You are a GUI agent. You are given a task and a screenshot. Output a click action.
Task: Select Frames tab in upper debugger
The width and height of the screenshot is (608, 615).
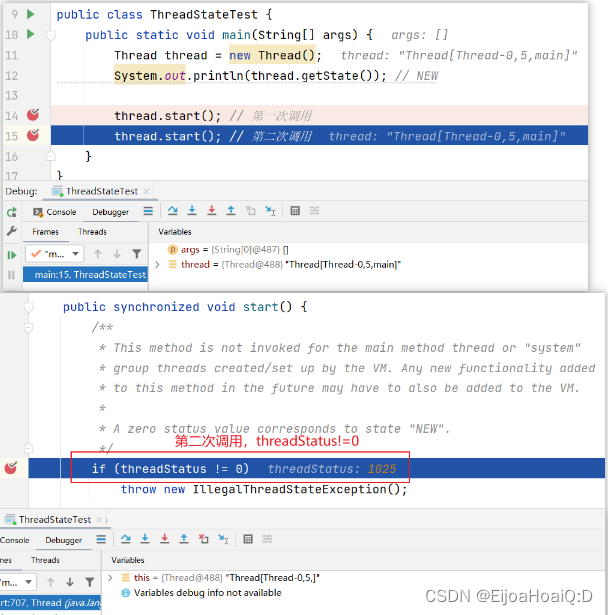coord(46,232)
